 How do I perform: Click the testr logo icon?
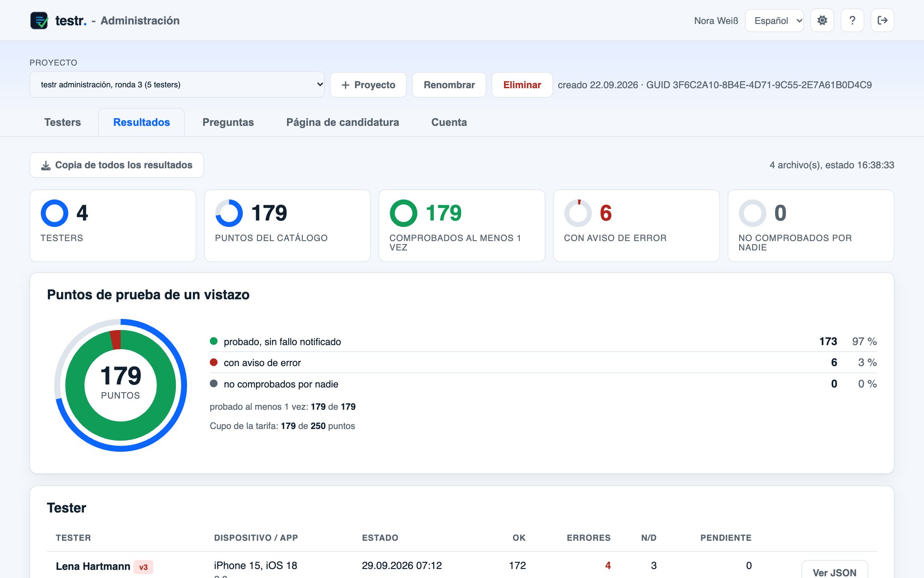pos(39,21)
